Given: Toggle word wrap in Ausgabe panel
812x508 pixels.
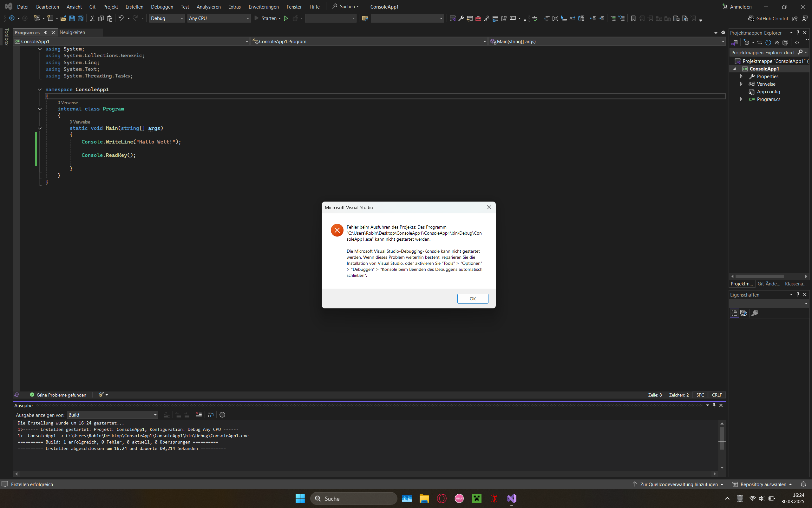Looking at the screenshot, I should [x=210, y=415].
